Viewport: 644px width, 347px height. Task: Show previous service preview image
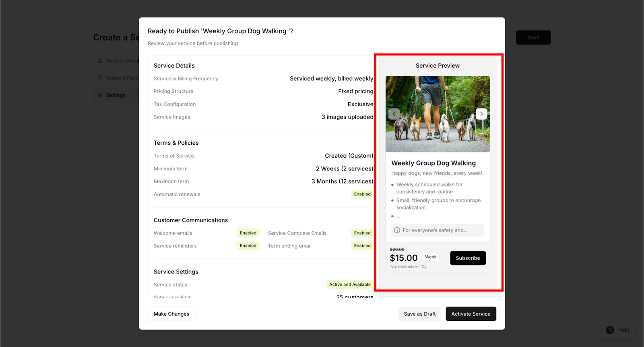394,114
